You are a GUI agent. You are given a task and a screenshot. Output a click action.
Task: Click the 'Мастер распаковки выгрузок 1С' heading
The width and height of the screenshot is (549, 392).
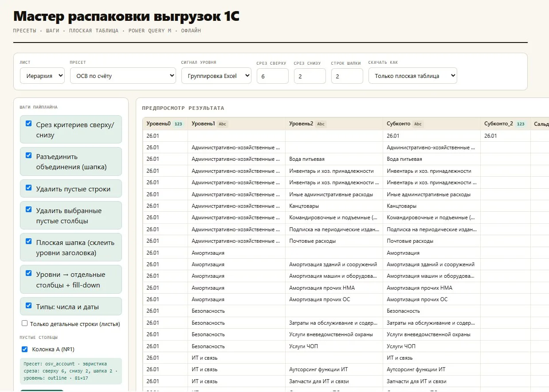pyautogui.click(x=126, y=16)
